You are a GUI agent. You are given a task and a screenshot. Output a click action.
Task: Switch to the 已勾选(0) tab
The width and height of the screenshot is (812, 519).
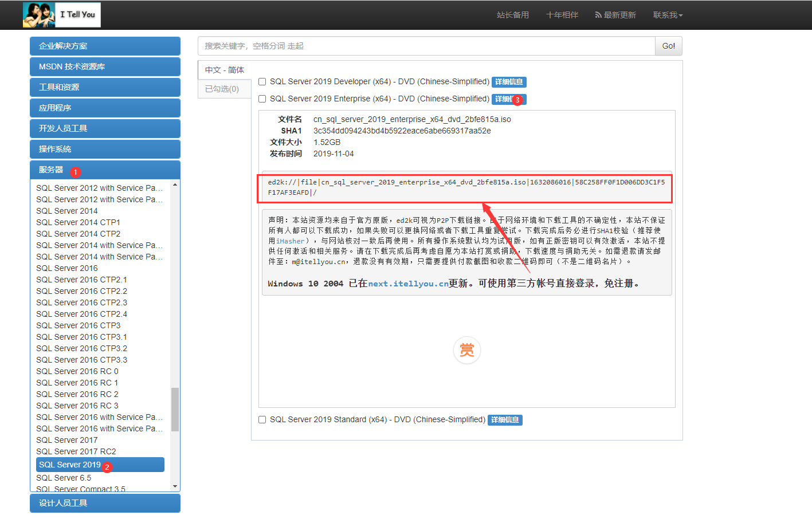tap(225, 89)
